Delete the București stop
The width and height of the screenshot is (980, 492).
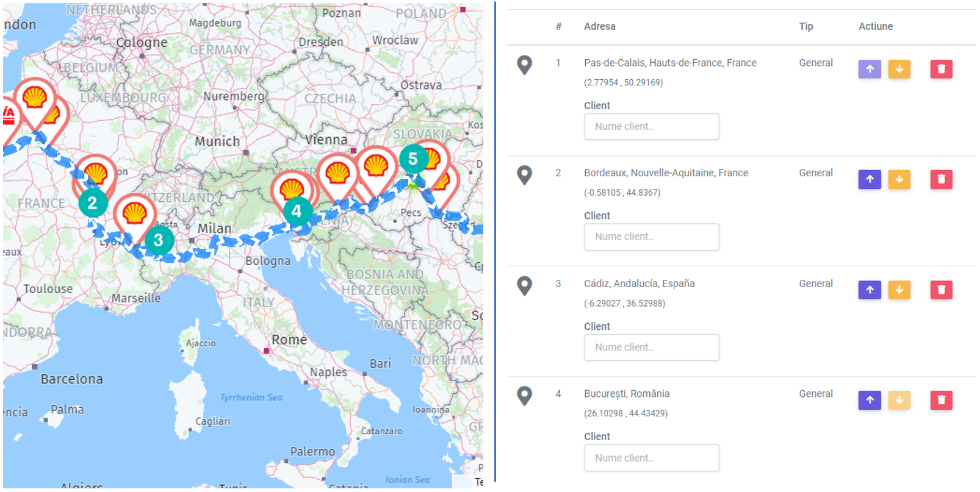(941, 401)
